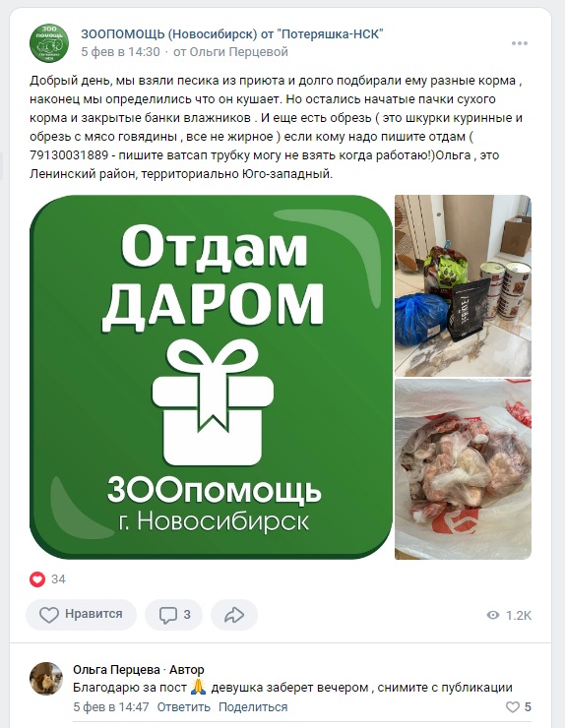The image size is (565, 728).
Task: Click the red heart reactions icon
Action: click(37, 579)
